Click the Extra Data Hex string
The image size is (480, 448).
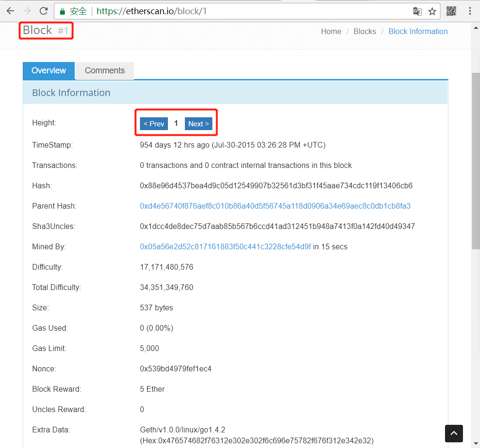tap(257, 440)
